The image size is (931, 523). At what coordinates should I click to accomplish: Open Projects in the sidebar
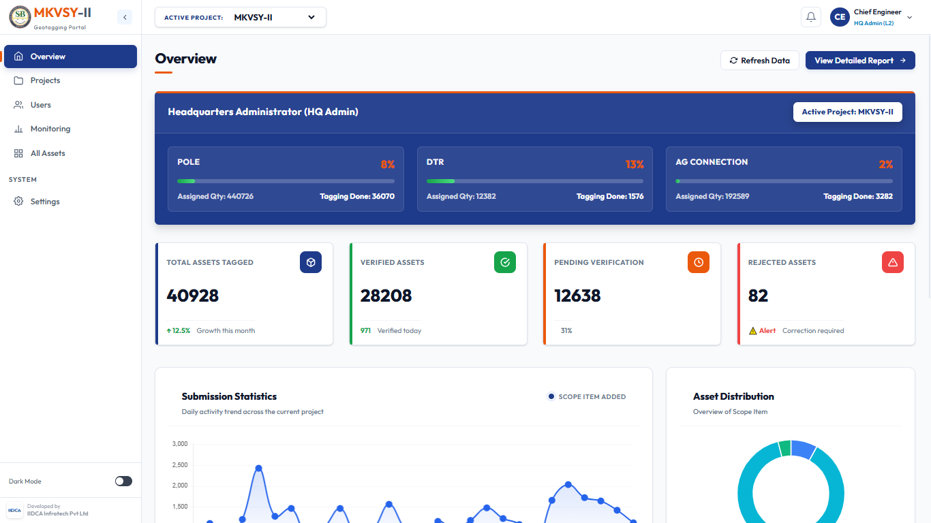[x=70, y=80]
